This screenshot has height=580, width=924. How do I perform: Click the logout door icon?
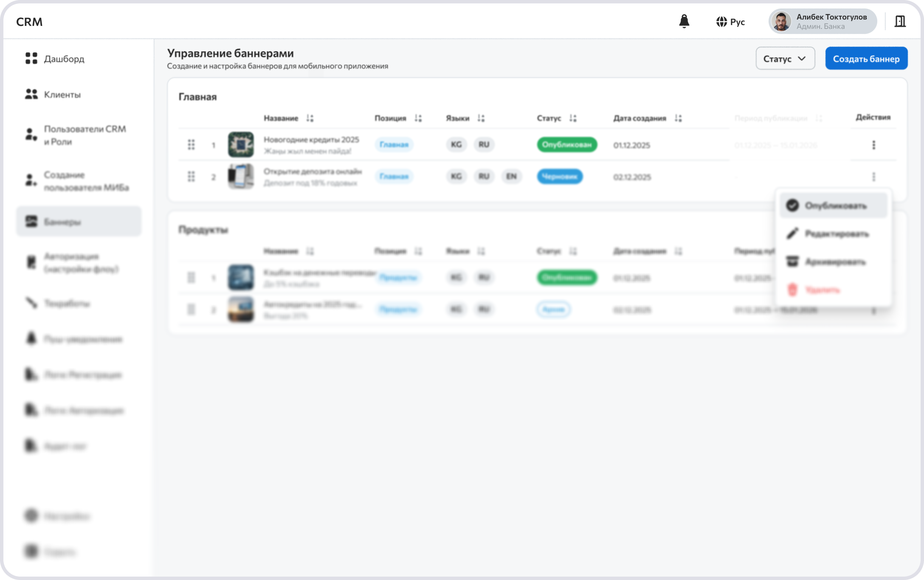(x=900, y=21)
